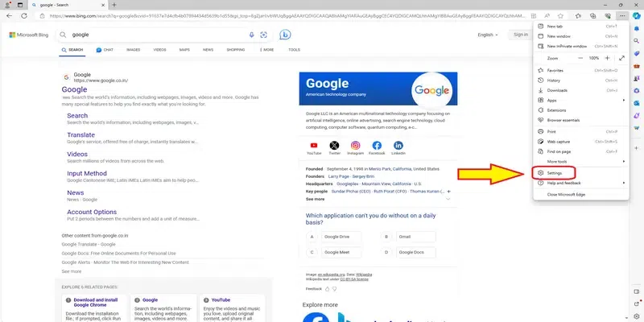
Task: Start Web capture from the menu
Action: pos(580,142)
